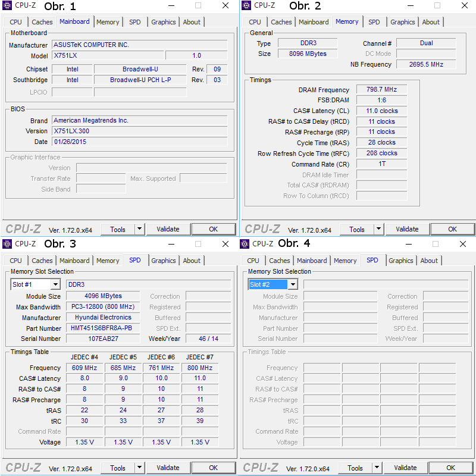This screenshot has height=476, width=476.
Task: Click CPU-Z app icon in Obr. 1 window
Action: click(7, 5)
